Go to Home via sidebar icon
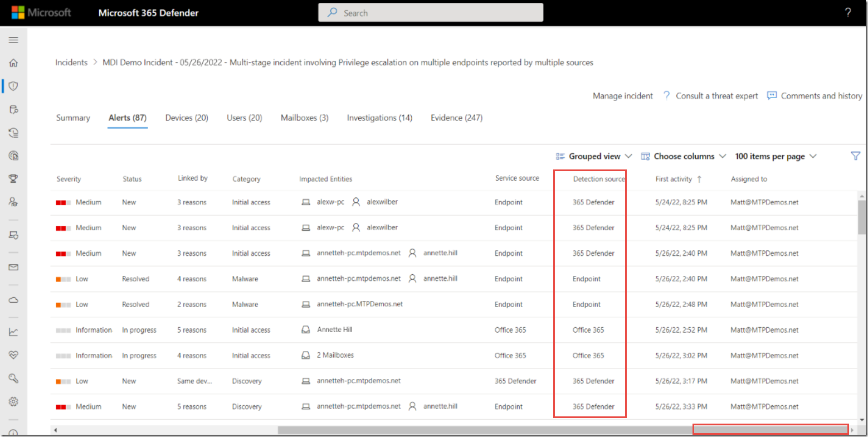Screen dimensions: 868x437 [x=13, y=63]
